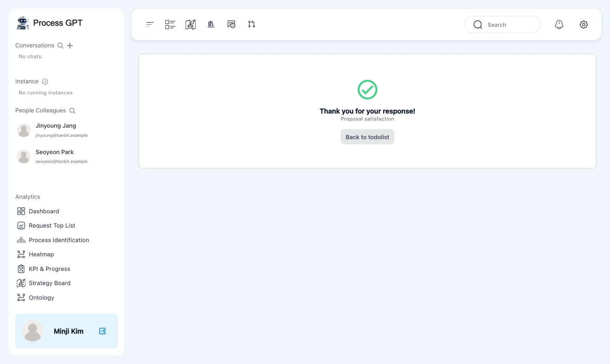Open the strategy map icon in the top toolbar
610x364 pixels.
[191, 24]
